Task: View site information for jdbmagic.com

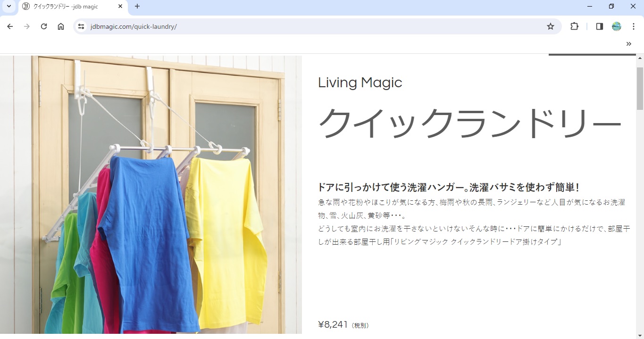Action: [81, 26]
